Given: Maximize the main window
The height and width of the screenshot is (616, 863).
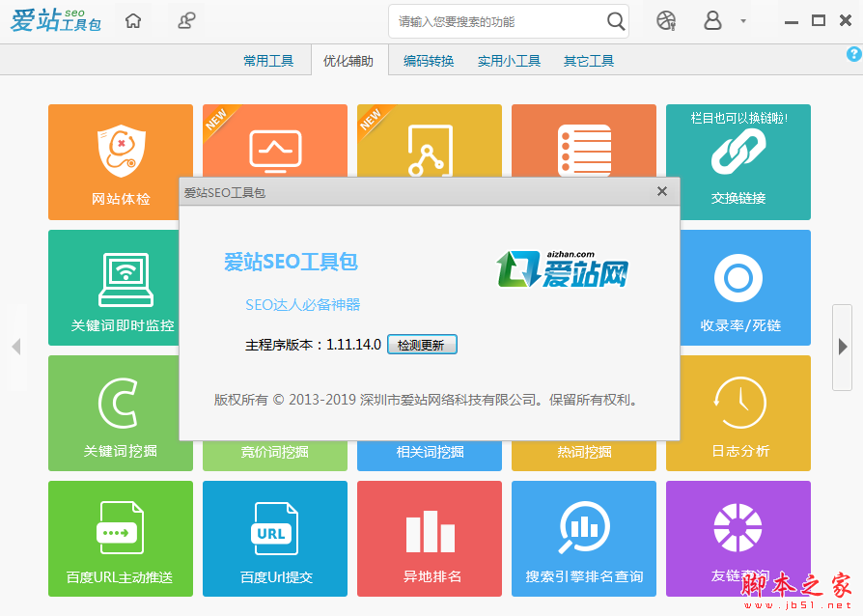Looking at the screenshot, I should click(819, 21).
